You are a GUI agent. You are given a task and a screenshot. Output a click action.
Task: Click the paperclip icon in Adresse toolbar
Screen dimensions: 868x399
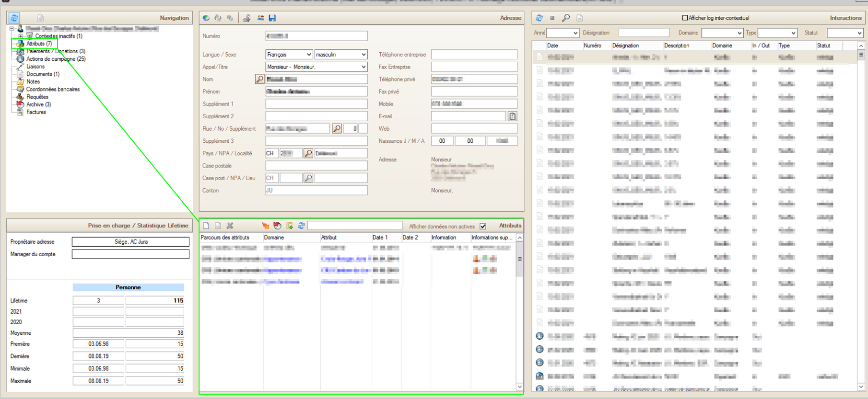coord(246,18)
